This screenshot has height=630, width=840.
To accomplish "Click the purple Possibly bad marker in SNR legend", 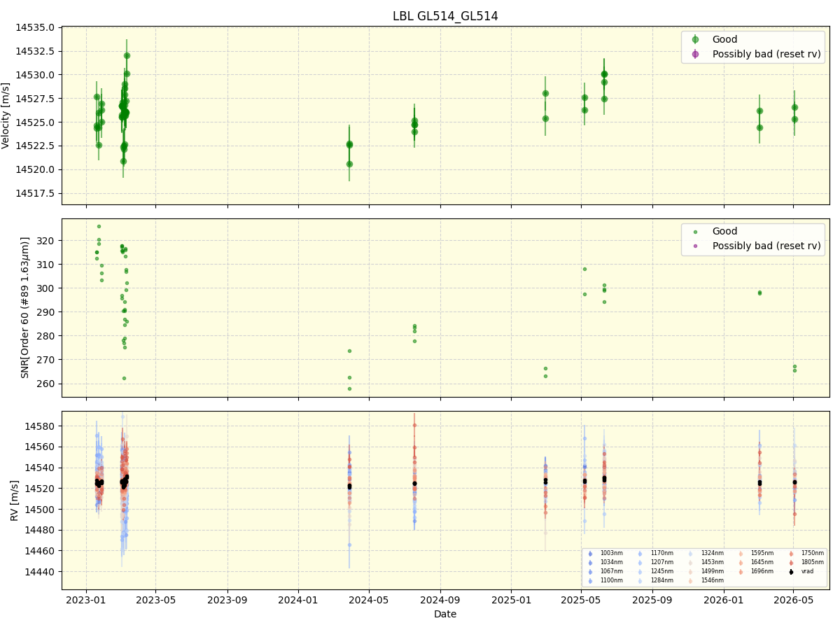I will pos(695,246).
